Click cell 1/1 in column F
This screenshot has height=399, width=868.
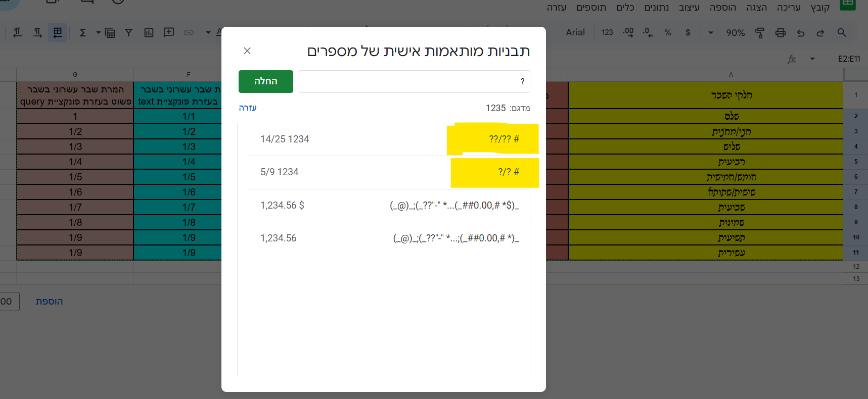click(178, 116)
